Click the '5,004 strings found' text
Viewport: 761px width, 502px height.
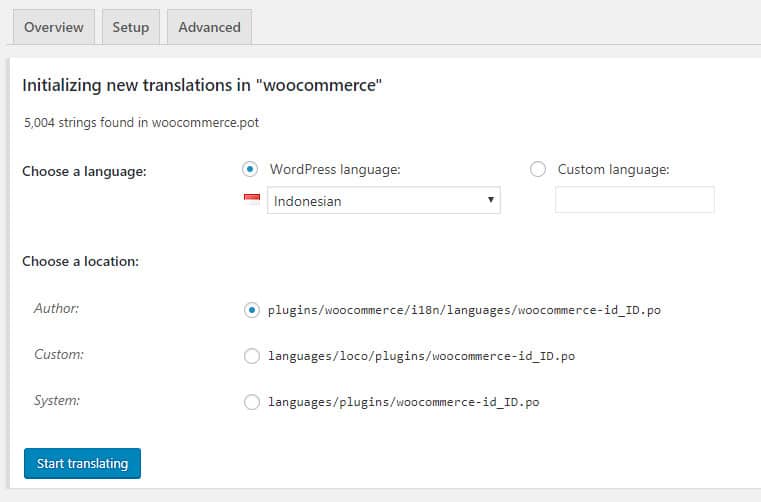[141, 122]
